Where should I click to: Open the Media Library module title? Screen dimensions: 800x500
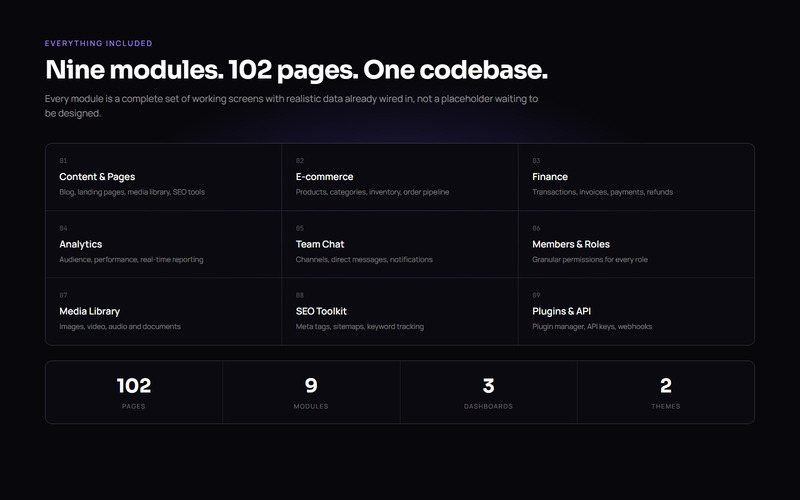tap(89, 311)
